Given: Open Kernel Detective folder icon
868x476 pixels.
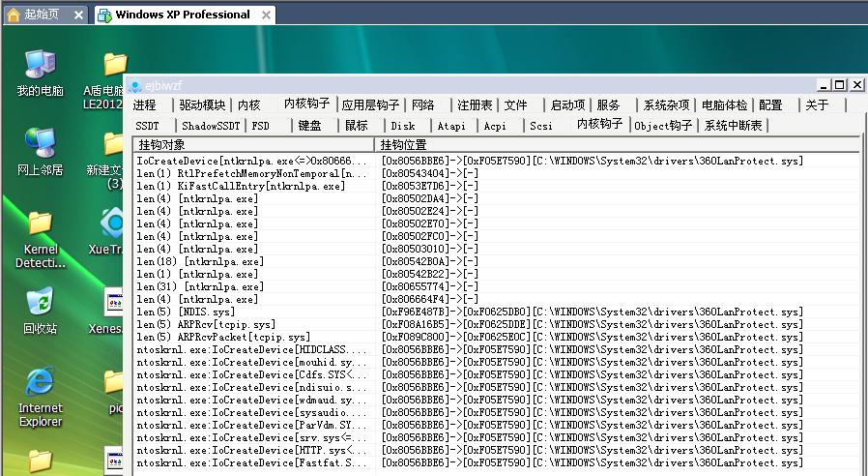Looking at the screenshot, I should [40, 239].
